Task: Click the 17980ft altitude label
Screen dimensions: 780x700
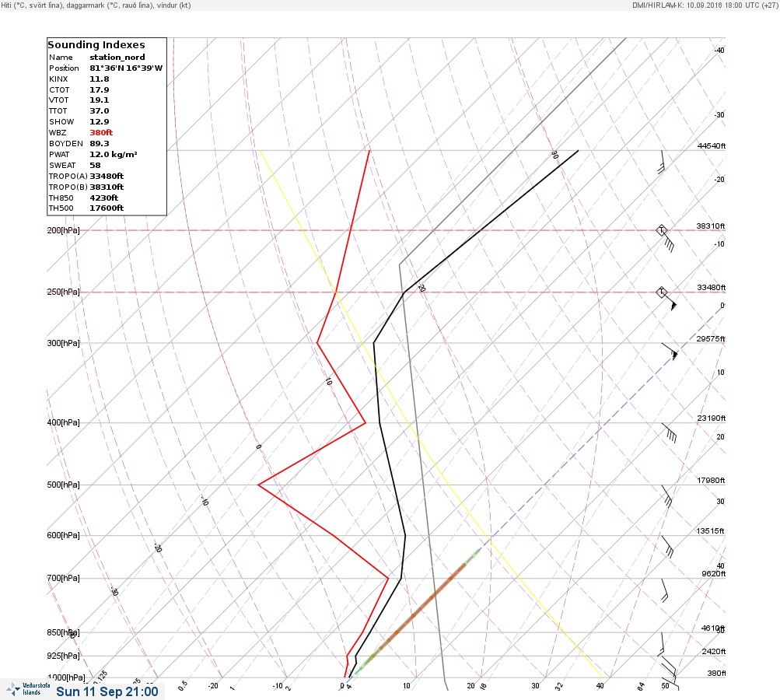Action: (x=711, y=480)
